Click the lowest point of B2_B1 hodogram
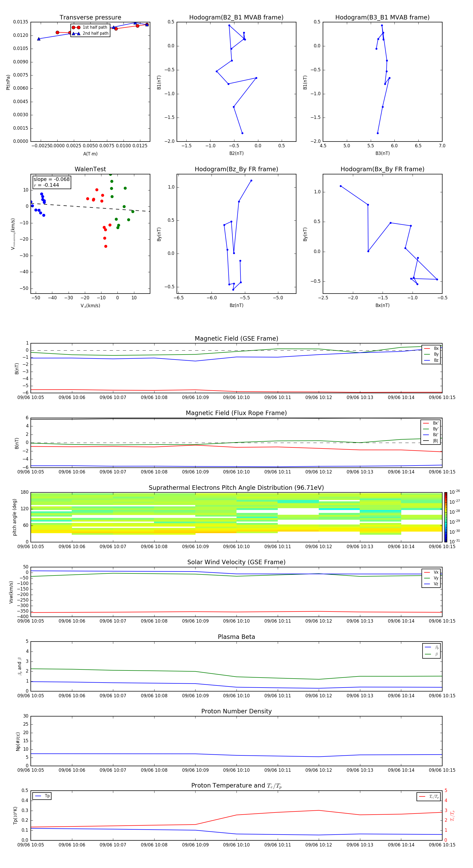The width and height of the screenshot is (473, 868). [242, 133]
